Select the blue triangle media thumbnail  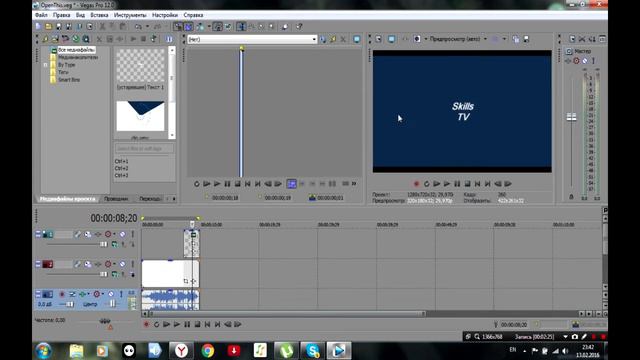pyautogui.click(x=140, y=116)
